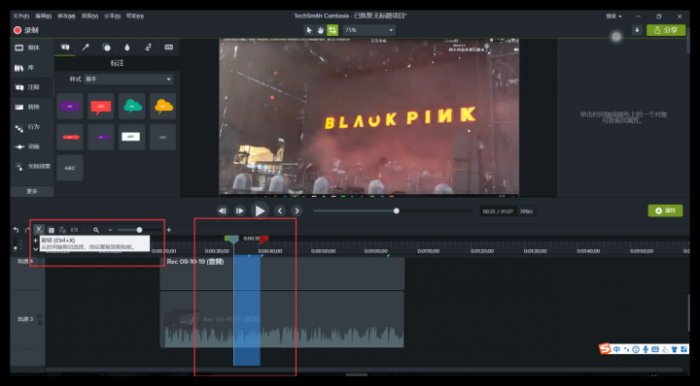Screen dimensions: 700x386
Task: Select the crop tool above the canvas
Action: click(333, 30)
